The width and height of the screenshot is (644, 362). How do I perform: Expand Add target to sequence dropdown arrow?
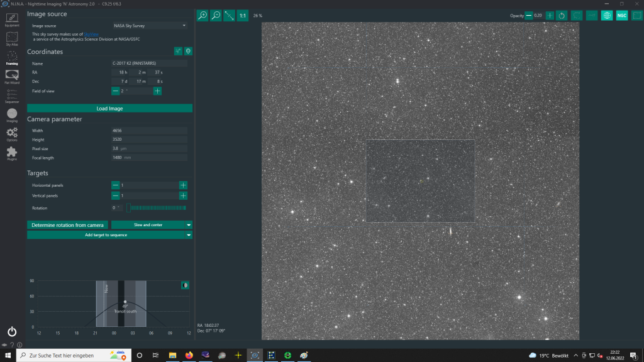click(189, 235)
